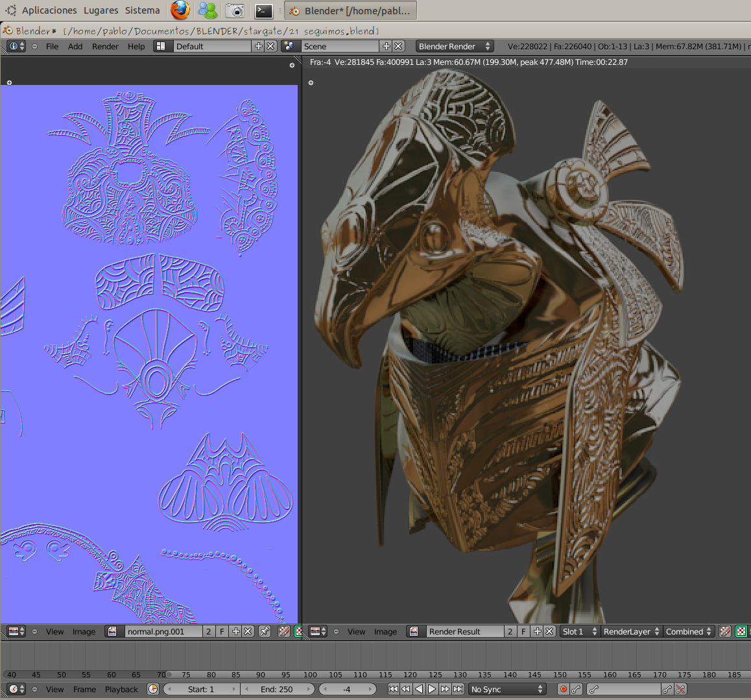Viewport: 751px width, 700px height.
Task: Open the Combined pass dropdown
Action: coord(689,631)
